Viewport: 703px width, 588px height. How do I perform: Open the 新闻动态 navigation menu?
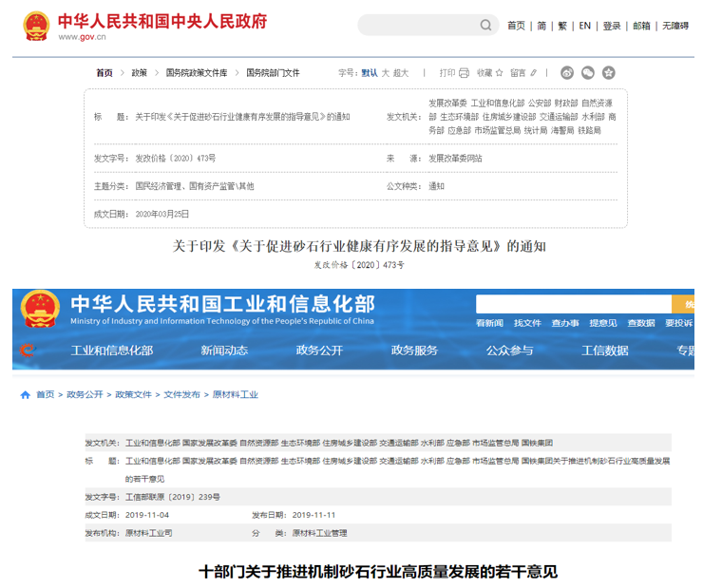pos(224,351)
